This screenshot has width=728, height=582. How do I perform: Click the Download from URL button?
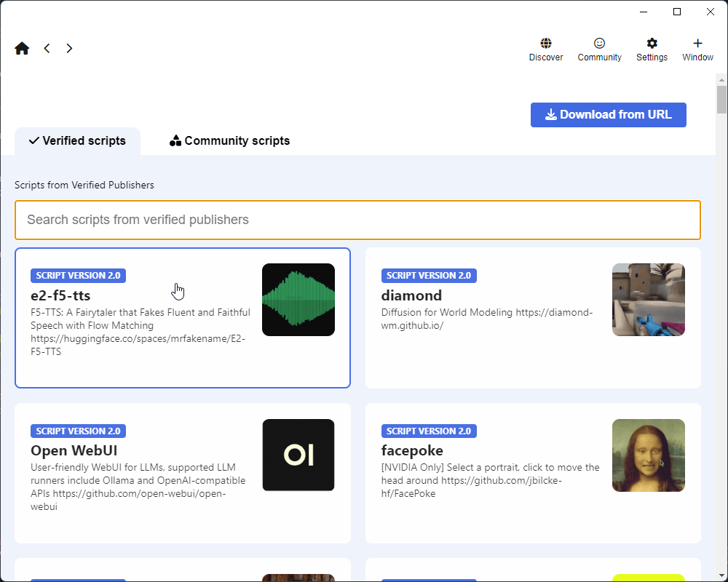(x=608, y=115)
